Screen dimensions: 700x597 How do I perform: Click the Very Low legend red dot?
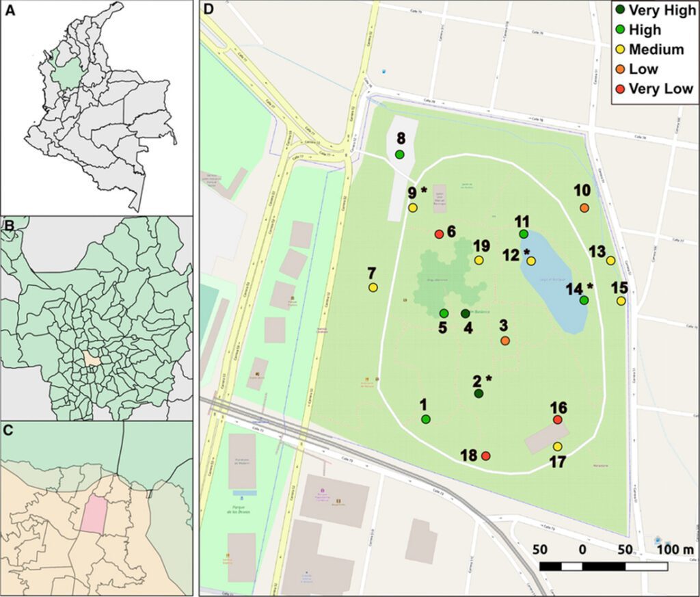(619, 89)
